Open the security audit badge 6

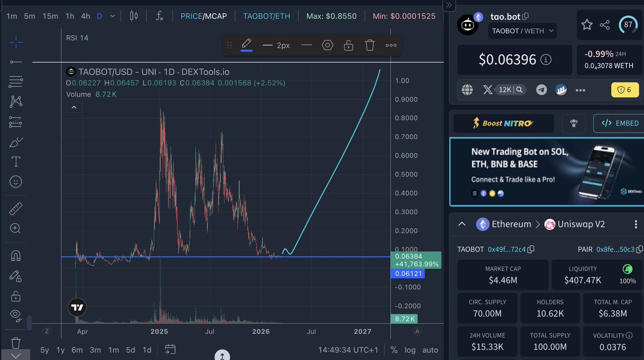pyautogui.click(x=625, y=90)
